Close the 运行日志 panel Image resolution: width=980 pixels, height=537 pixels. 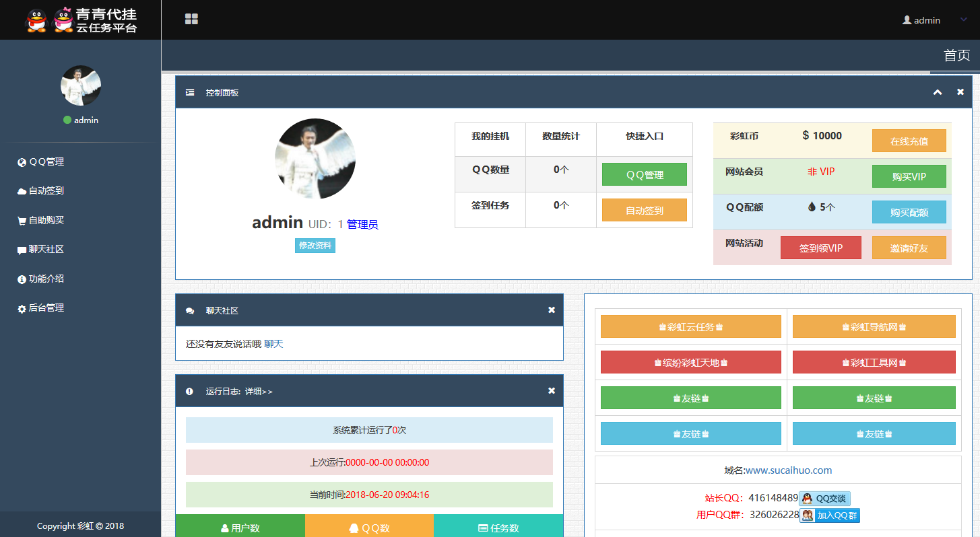(x=552, y=391)
